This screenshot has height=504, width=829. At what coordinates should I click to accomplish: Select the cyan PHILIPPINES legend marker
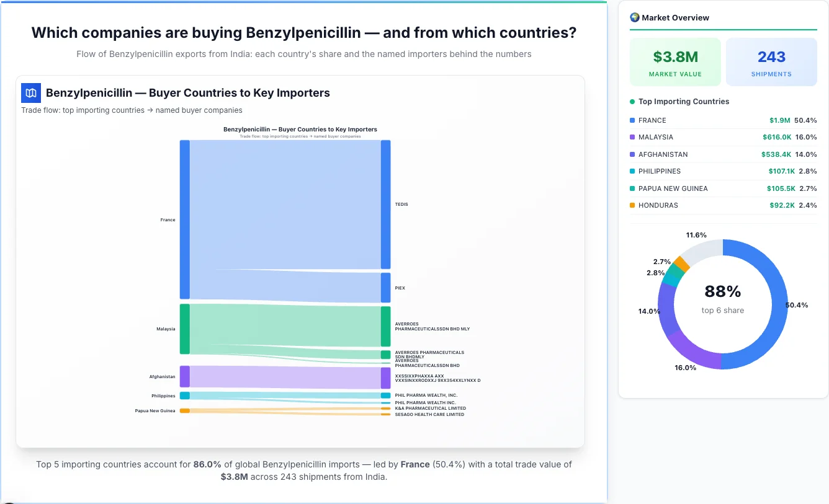click(x=632, y=171)
